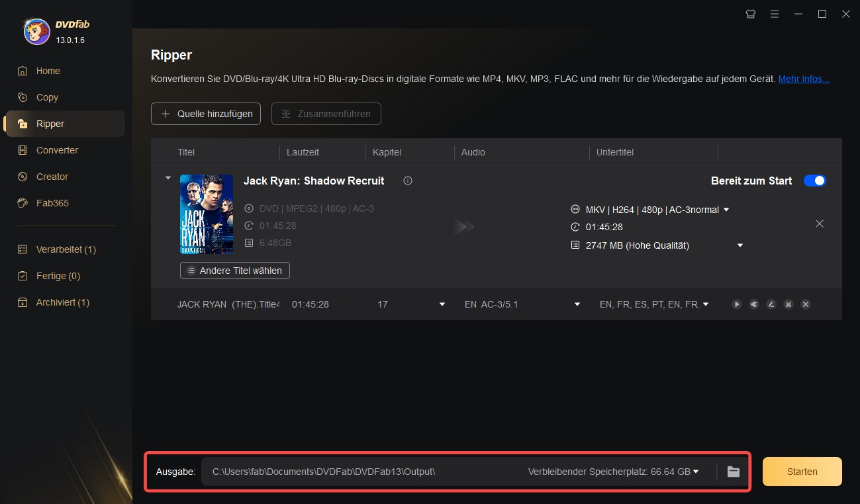Image resolution: width=860 pixels, height=504 pixels.
Task: Click the source info DVD MPEG2 480p text
Action: [316, 208]
